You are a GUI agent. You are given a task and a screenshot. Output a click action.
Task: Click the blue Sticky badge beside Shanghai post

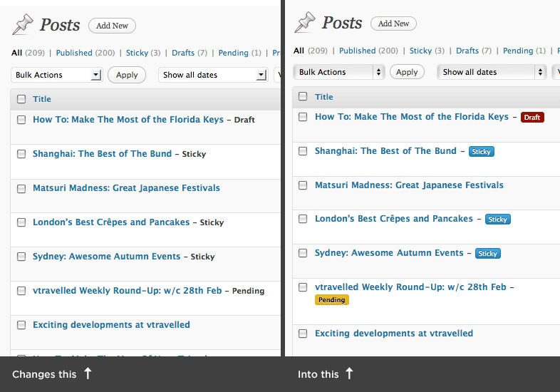coord(481,152)
